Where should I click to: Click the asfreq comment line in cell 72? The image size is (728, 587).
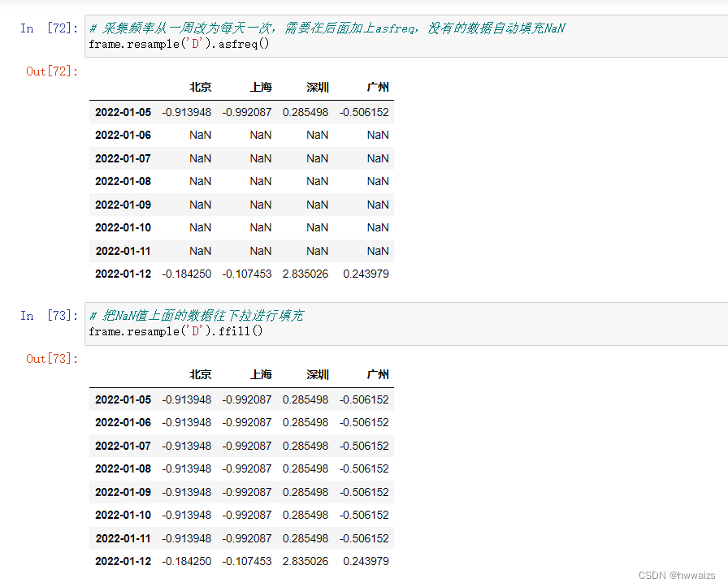[x=327, y=28]
